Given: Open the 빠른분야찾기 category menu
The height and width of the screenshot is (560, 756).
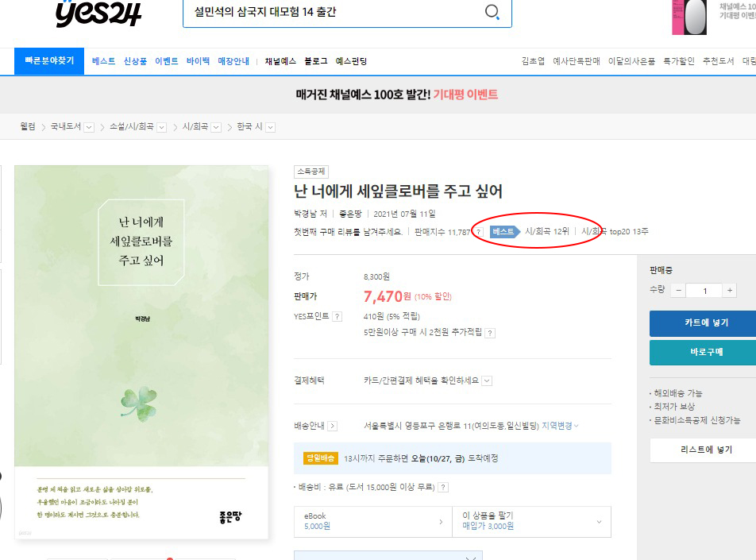Looking at the screenshot, I should (x=49, y=61).
